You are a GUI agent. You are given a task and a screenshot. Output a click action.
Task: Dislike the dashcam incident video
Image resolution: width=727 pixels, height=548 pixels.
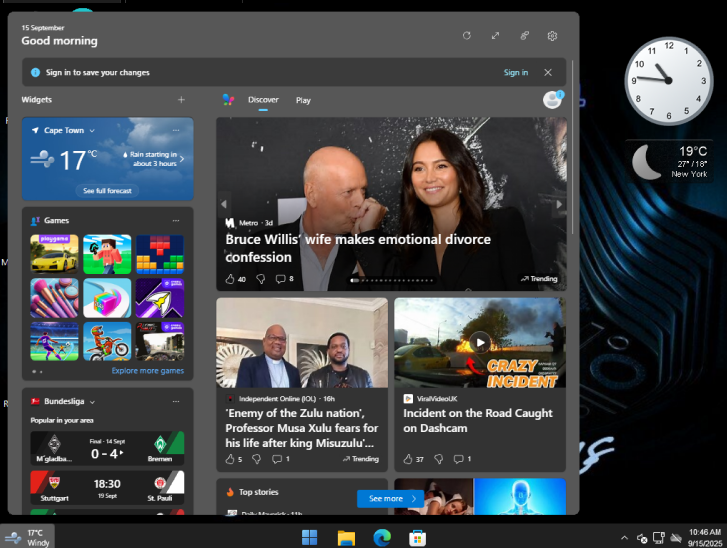click(439, 459)
